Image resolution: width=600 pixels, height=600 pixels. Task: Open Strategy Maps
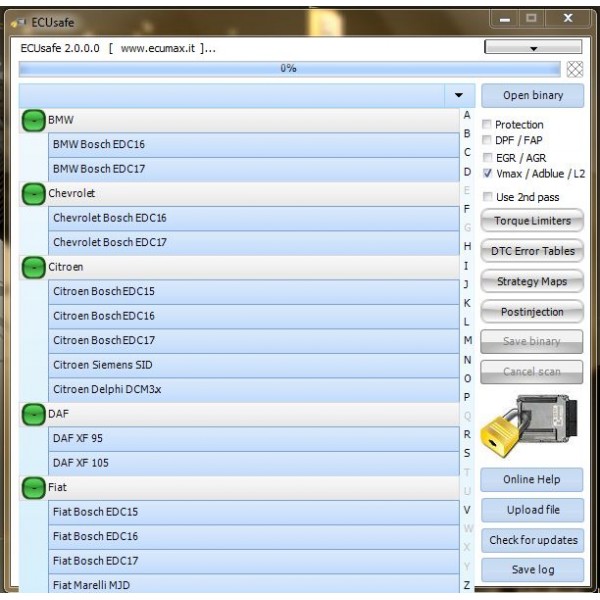click(x=532, y=281)
